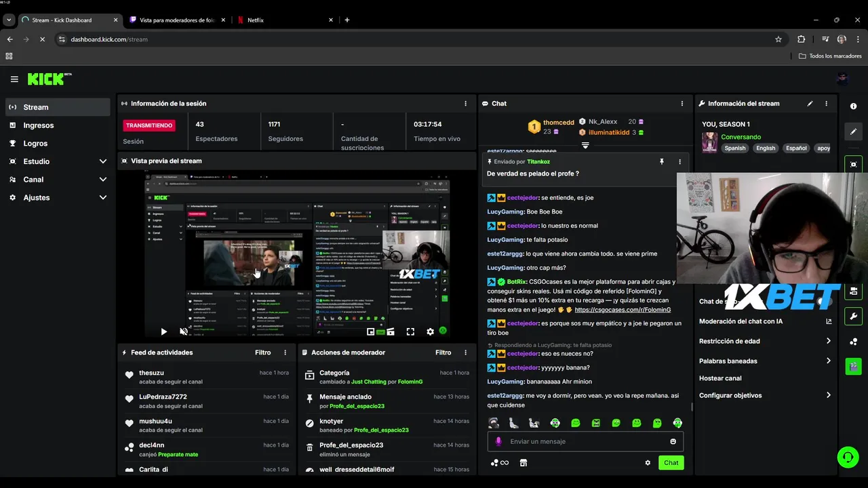Toggle picture-in-picture on the stream preview
The height and width of the screenshot is (488, 868).
click(370, 331)
